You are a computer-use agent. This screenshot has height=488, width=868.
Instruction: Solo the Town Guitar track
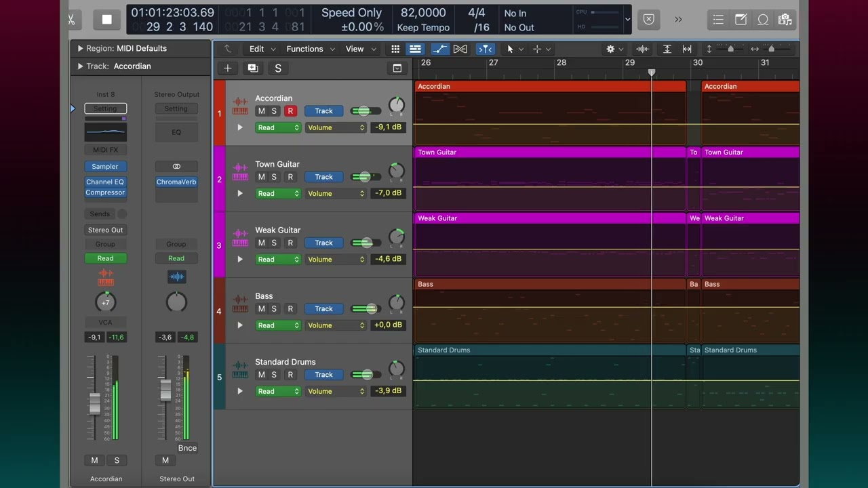[274, 177]
